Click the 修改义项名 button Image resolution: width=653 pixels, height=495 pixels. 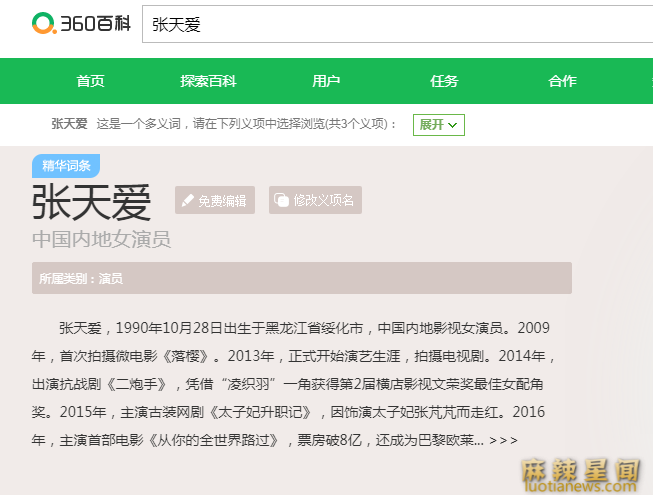point(315,200)
